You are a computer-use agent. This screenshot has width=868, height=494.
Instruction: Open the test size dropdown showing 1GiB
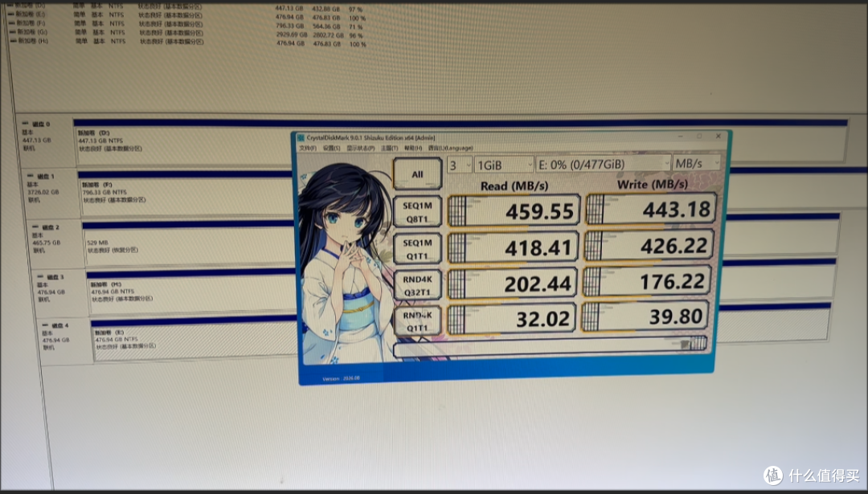pyautogui.click(x=504, y=165)
